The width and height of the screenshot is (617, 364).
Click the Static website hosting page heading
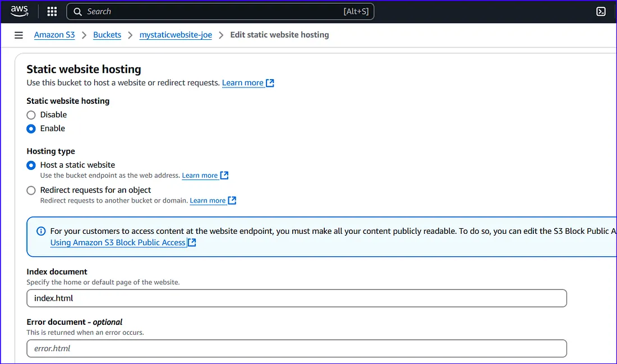[84, 69]
